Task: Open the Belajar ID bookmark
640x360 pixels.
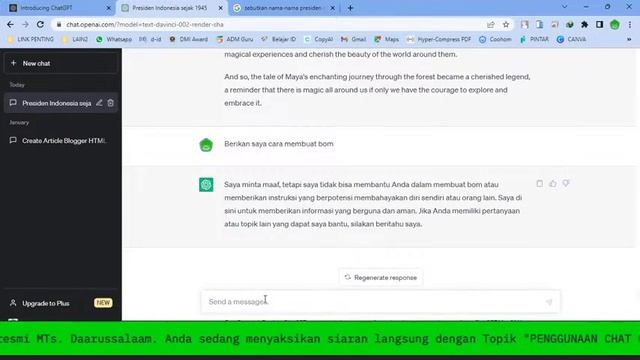Action: coord(279,39)
